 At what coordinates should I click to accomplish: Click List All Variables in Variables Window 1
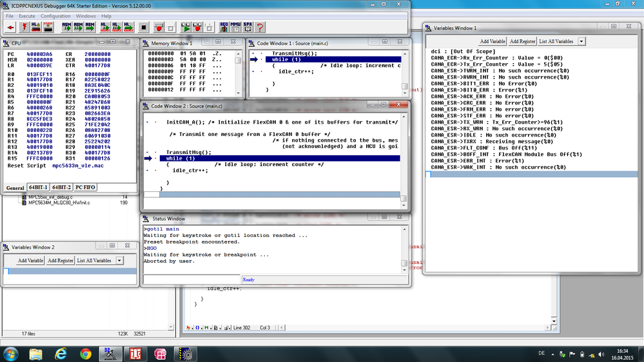point(556,41)
